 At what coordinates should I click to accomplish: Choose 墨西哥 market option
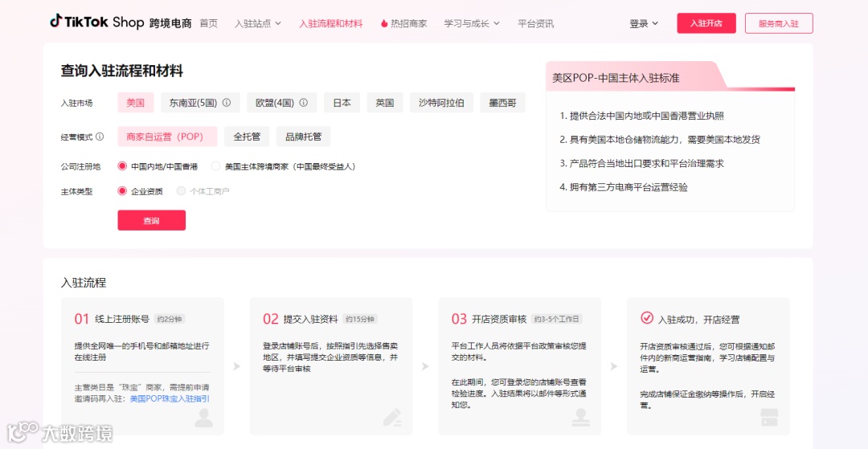[x=502, y=103]
